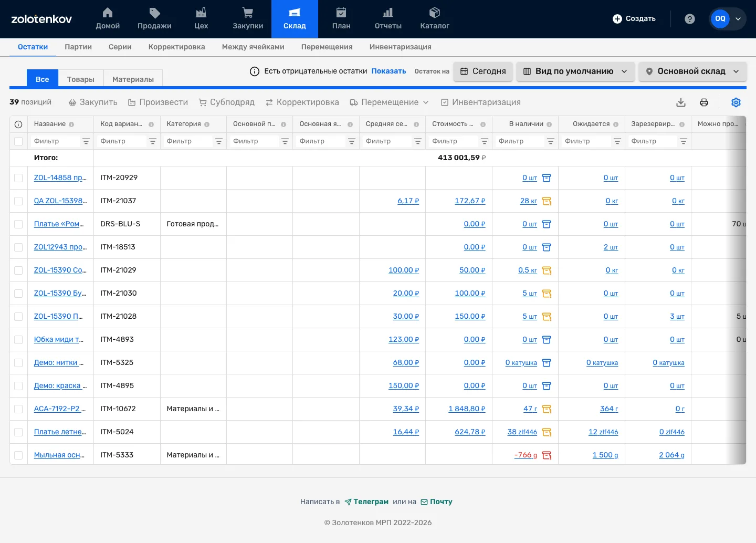Open the Отчеты reports section
This screenshot has height=543, width=756.
click(388, 19)
